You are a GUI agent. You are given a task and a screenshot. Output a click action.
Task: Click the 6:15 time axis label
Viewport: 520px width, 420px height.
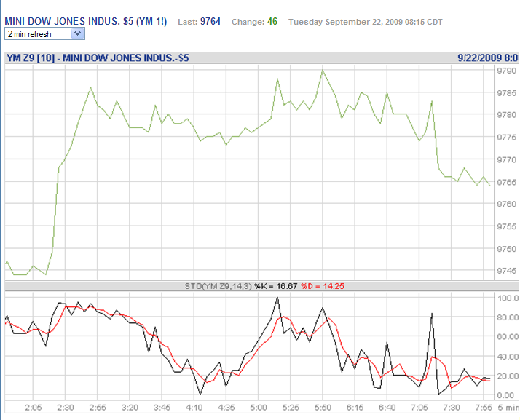click(355, 408)
